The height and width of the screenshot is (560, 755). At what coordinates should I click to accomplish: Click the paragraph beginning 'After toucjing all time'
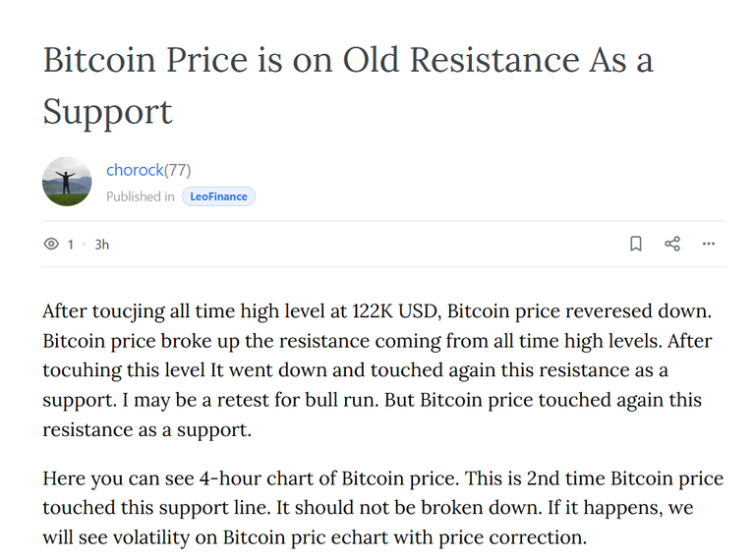(x=377, y=370)
